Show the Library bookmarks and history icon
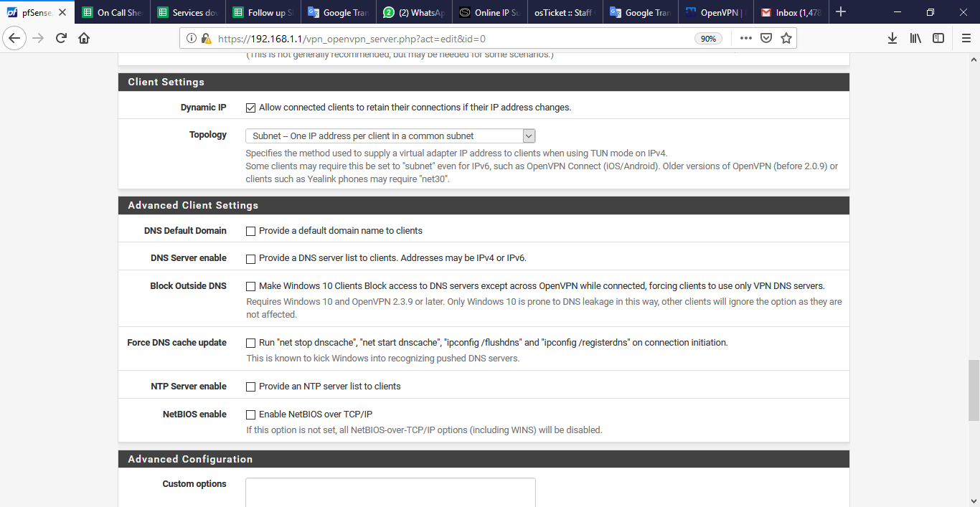980x507 pixels. 915,38
